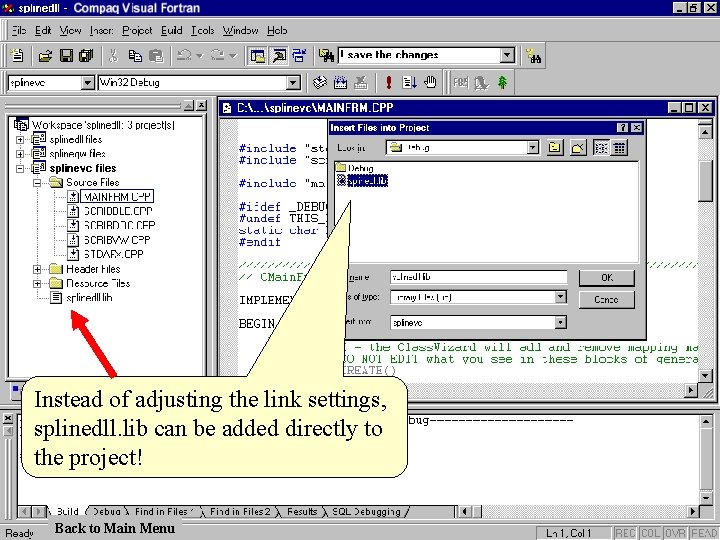720x540 pixels.
Task: Expand the Resource Files folder
Action: click(37, 283)
